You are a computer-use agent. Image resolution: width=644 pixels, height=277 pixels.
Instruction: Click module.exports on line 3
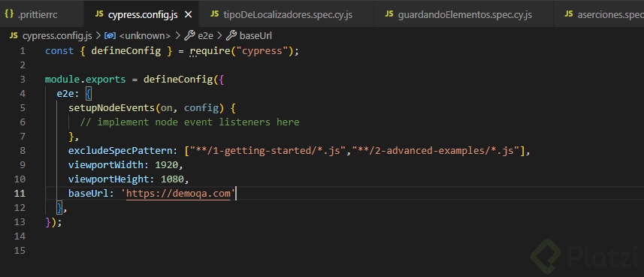[86, 80]
